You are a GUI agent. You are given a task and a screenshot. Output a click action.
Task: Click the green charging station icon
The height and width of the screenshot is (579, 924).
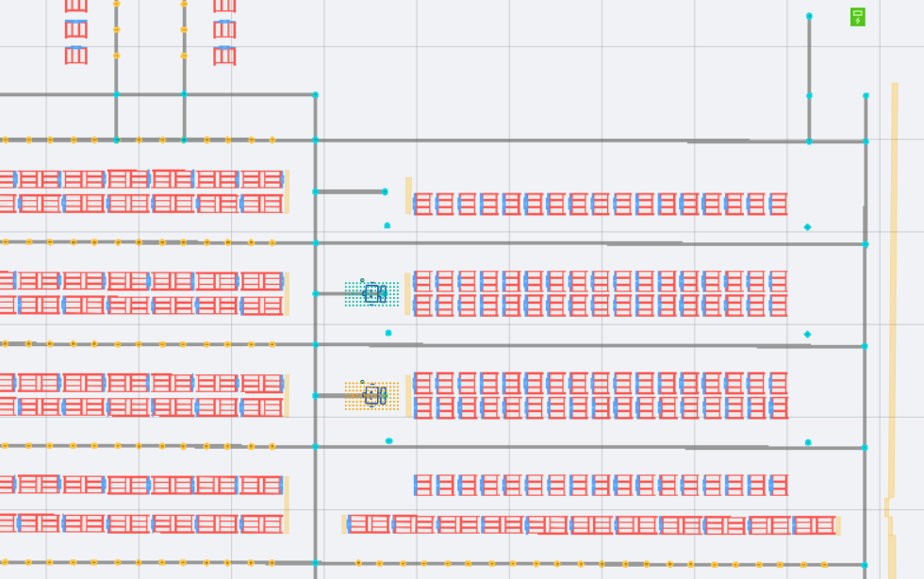click(x=857, y=17)
